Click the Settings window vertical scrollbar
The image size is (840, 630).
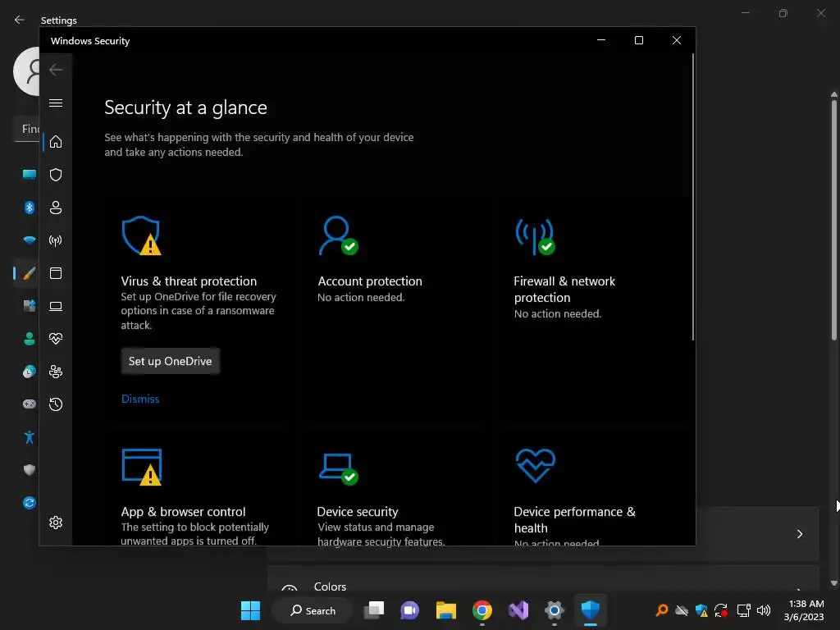pyautogui.click(x=834, y=220)
